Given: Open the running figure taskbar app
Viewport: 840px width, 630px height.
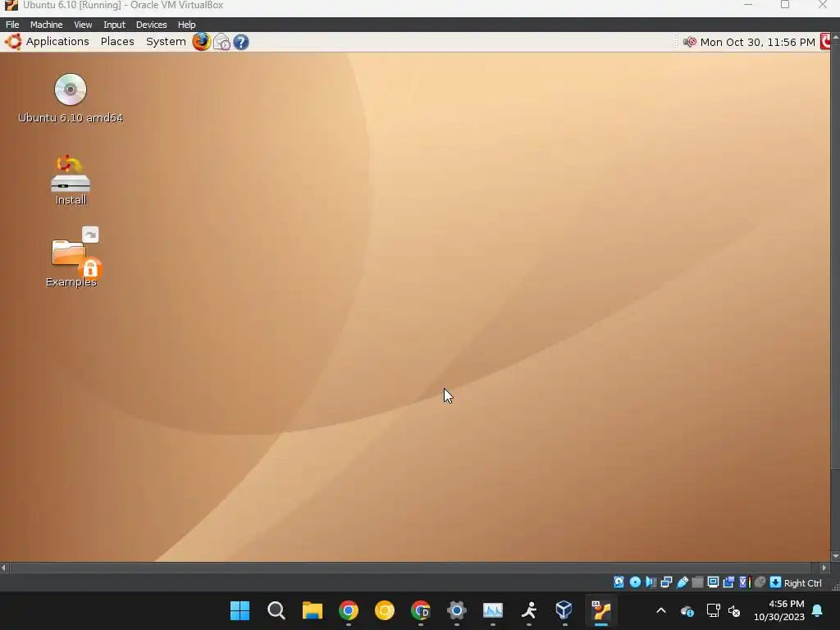Looking at the screenshot, I should [x=529, y=610].
